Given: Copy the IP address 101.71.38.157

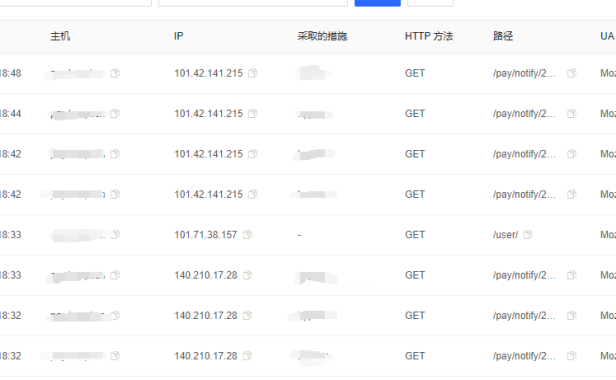Looking at the screenshot, I should [x=247, y=235].
